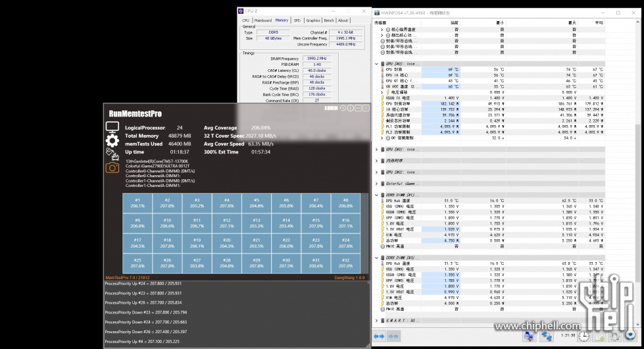Click lightning icon of VDDQ TX 电压 row
The image size is (644, 349).
point(383,98)
